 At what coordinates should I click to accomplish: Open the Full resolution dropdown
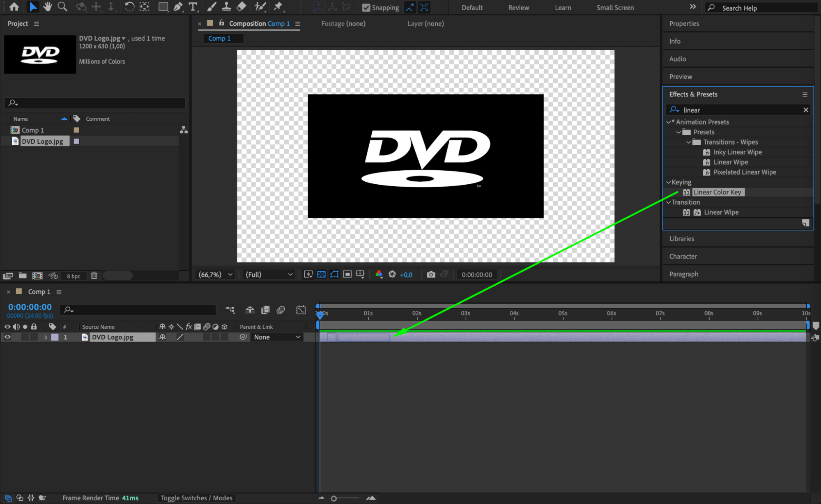[x=269, y=275]
